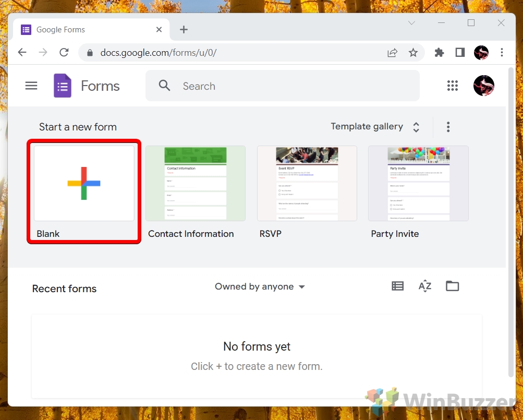Open the Owned by anyone filter dropdown
This screenshot has height=420, width=523.
click(x=260, y=286)
